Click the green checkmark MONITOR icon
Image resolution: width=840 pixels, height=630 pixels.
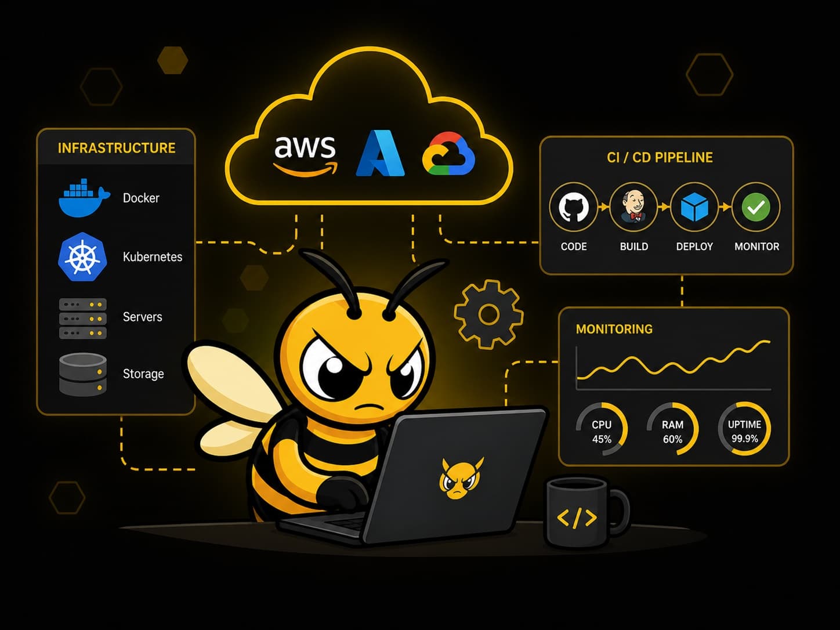coord(756,207)
